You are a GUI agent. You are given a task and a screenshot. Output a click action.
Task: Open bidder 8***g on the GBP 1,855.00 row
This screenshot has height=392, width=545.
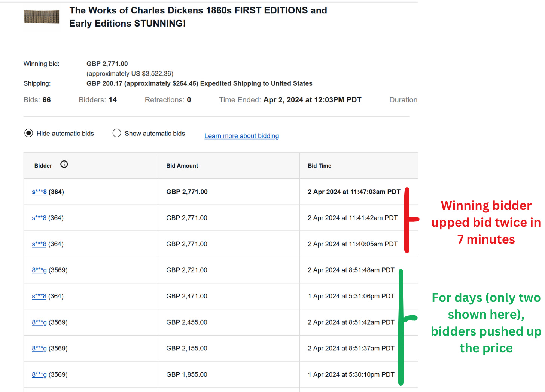[x=39, y=375]
